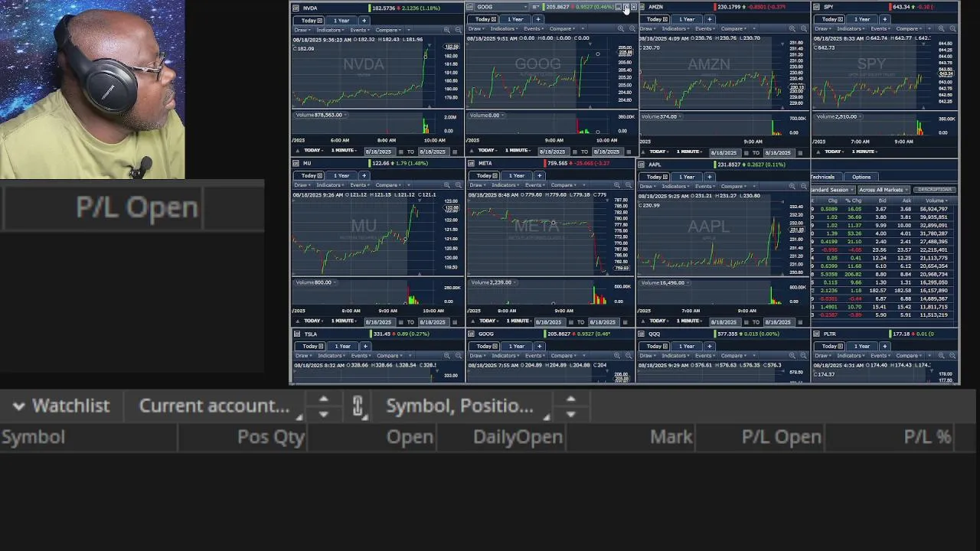Open Indicators menu in META chart
This screenshot has width=980, height=551.
(505, 184)
